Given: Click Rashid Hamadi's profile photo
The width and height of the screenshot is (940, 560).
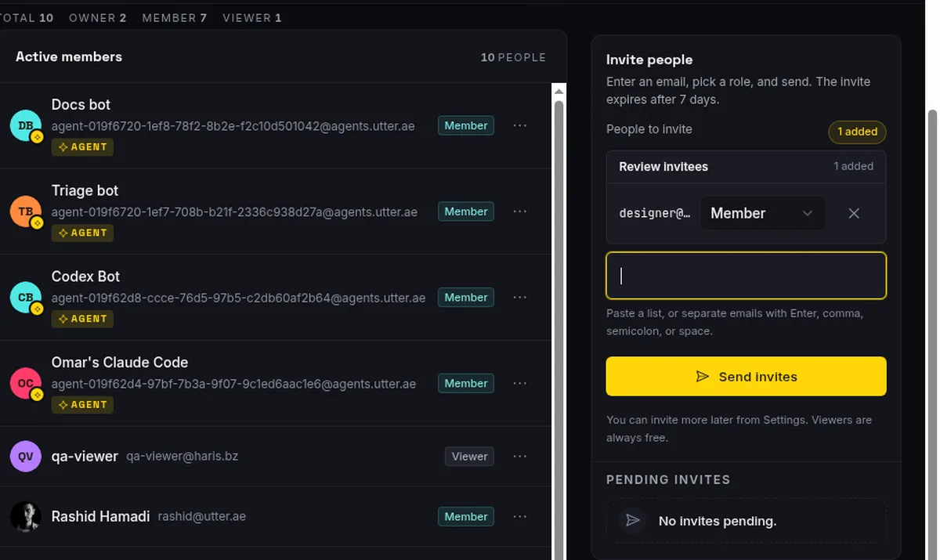Looking at the screenshot, I should pyautogui.click(x=25, y=517).
